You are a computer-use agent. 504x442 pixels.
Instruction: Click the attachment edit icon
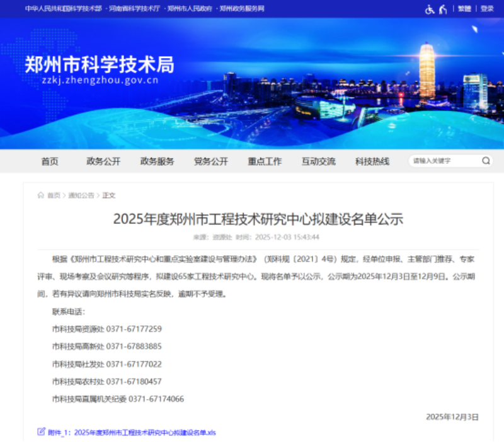click(42, 432)
